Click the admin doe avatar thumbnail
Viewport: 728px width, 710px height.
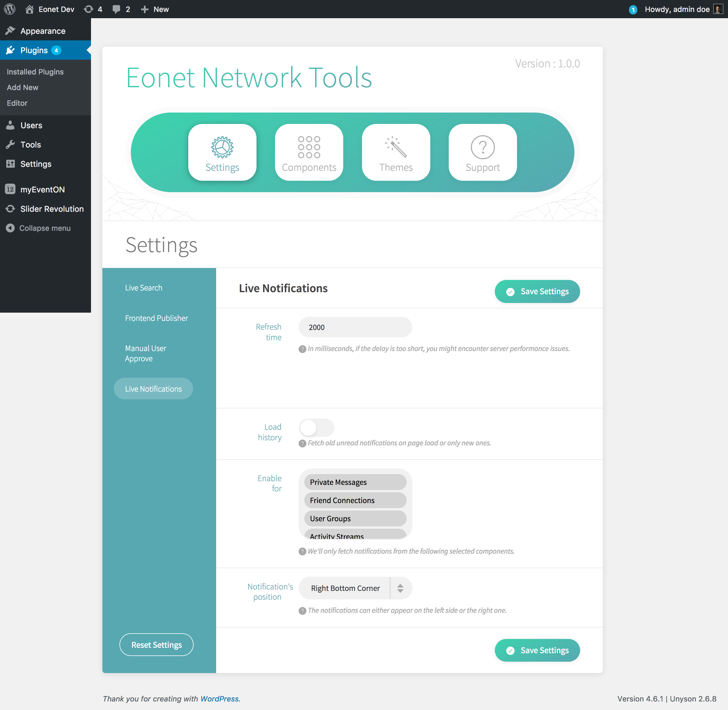(718, 9)
